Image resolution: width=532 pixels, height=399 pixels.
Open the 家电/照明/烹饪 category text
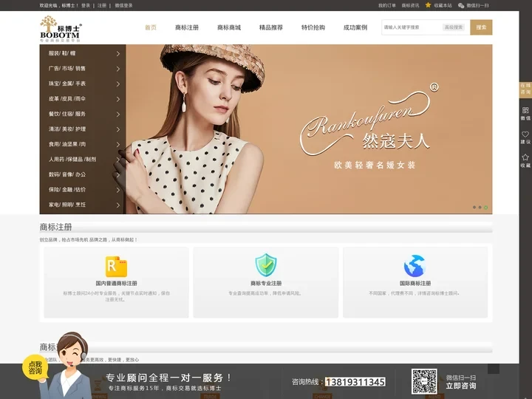(x=66, y=205)
